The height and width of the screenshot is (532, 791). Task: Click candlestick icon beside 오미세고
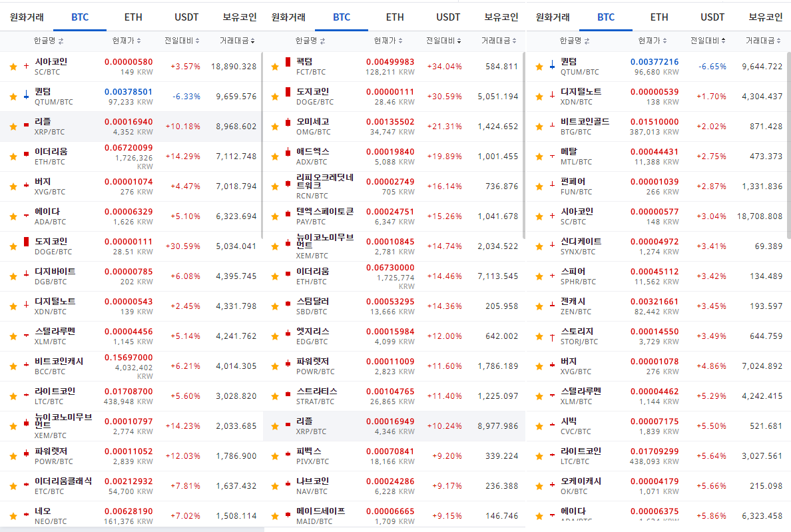pos(288,122)
